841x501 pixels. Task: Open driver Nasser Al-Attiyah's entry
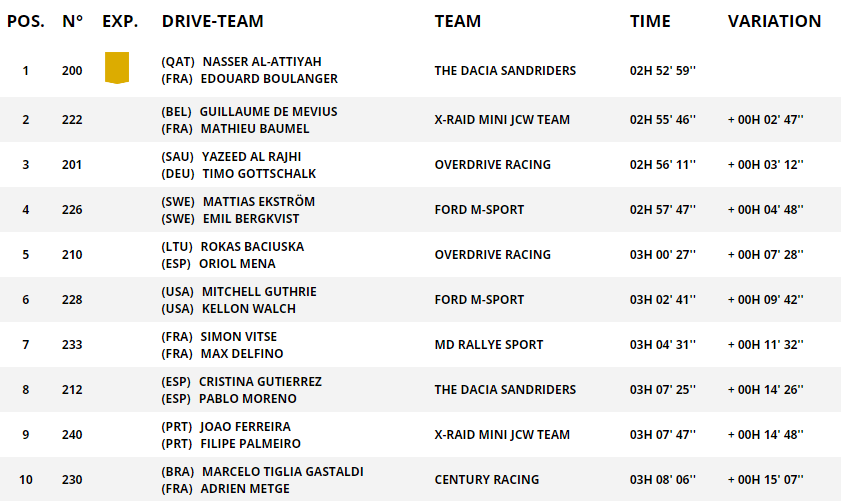point(261,62)
